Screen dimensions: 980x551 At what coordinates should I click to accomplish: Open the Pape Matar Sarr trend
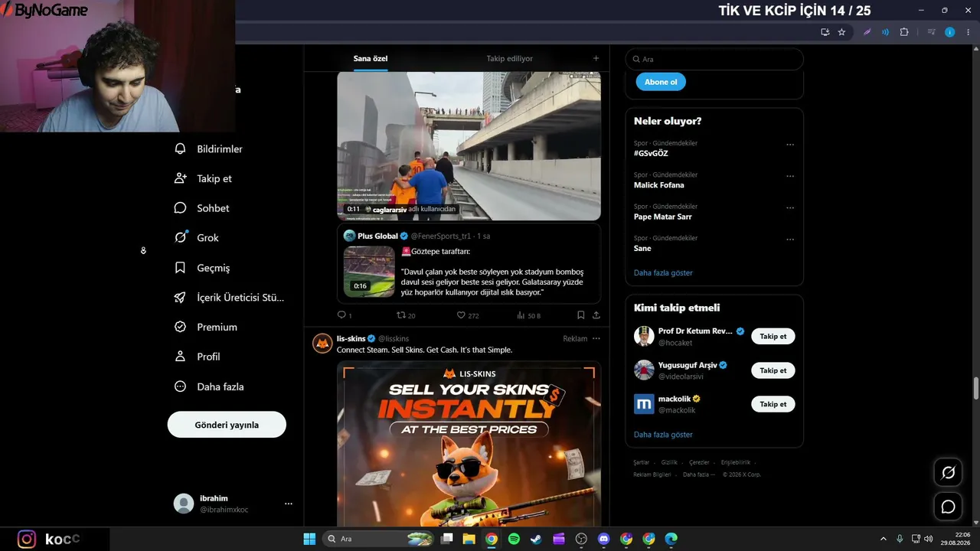pos(663,217)
